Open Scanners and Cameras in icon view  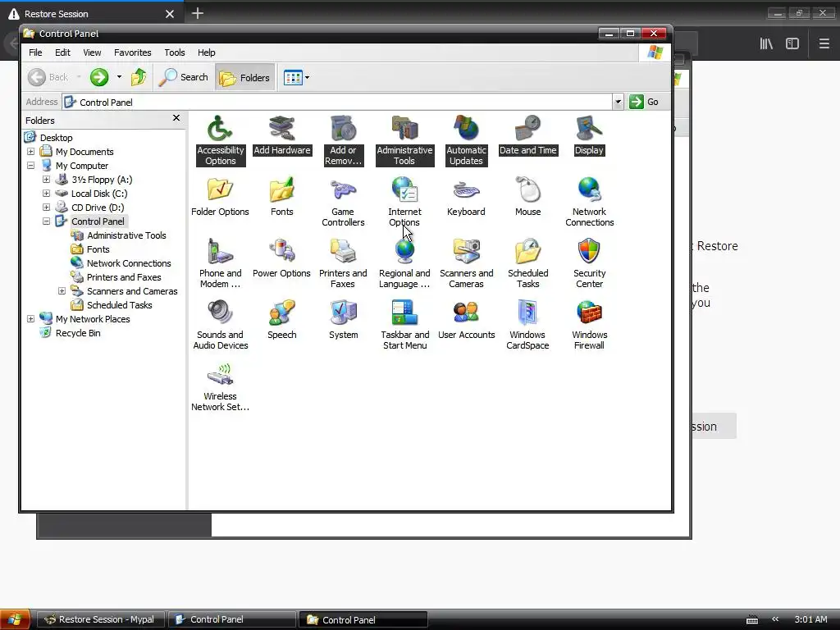coord(466,263)
